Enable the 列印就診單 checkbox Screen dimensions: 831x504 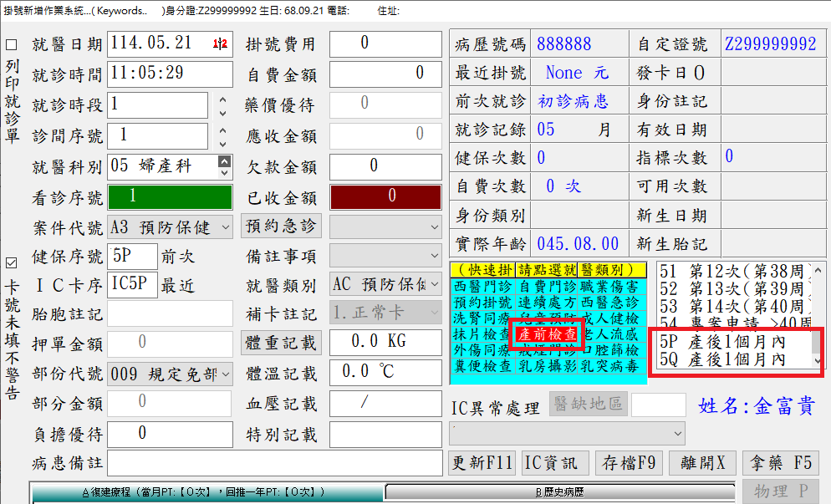point(12,45)
